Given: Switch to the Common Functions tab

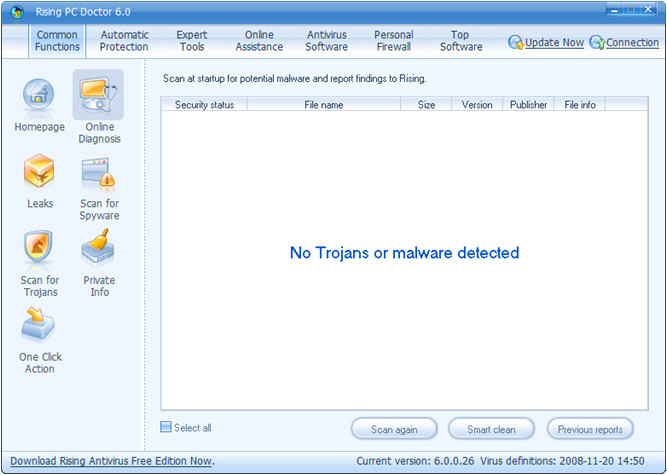Looking at the screenshot, I should 57,41.
